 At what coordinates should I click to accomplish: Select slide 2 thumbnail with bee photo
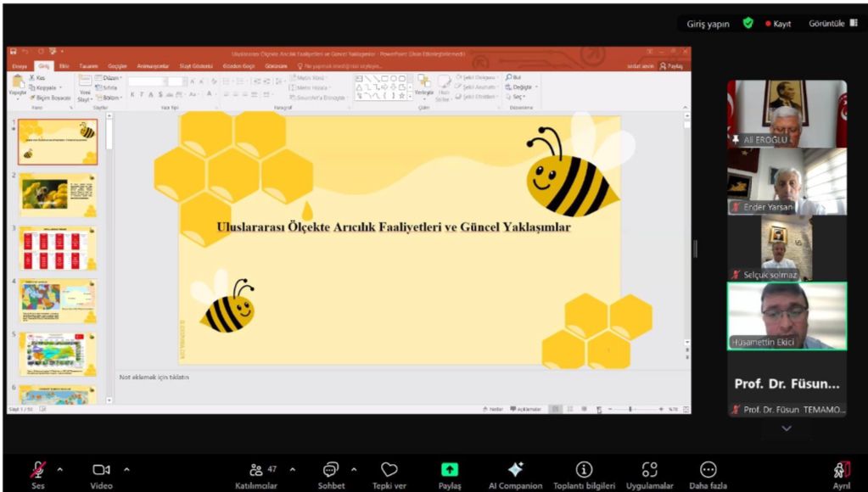tap(58, 194)
